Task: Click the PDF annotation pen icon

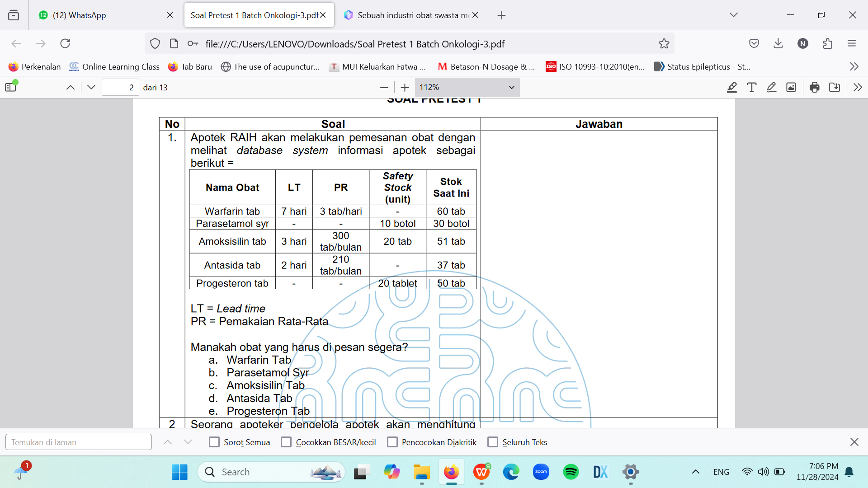Action: [x=771, y=88]
